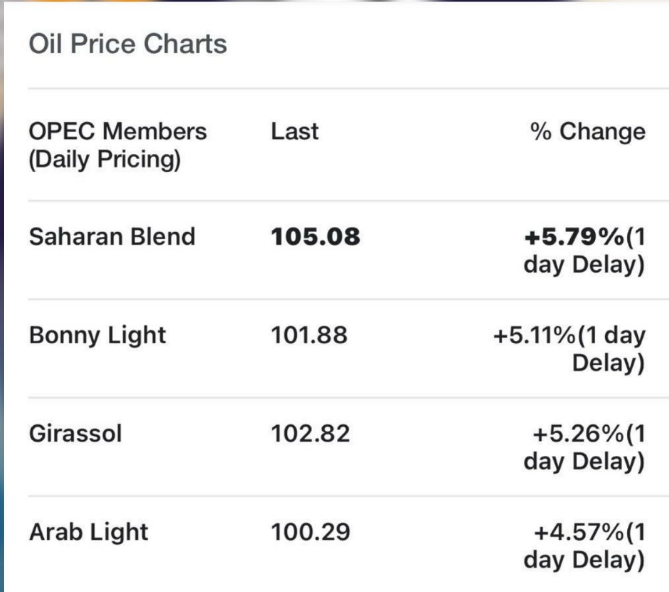Click Arab Light price 100.29
This screenshot has width=669, height=592.
[x=310, y=533]
